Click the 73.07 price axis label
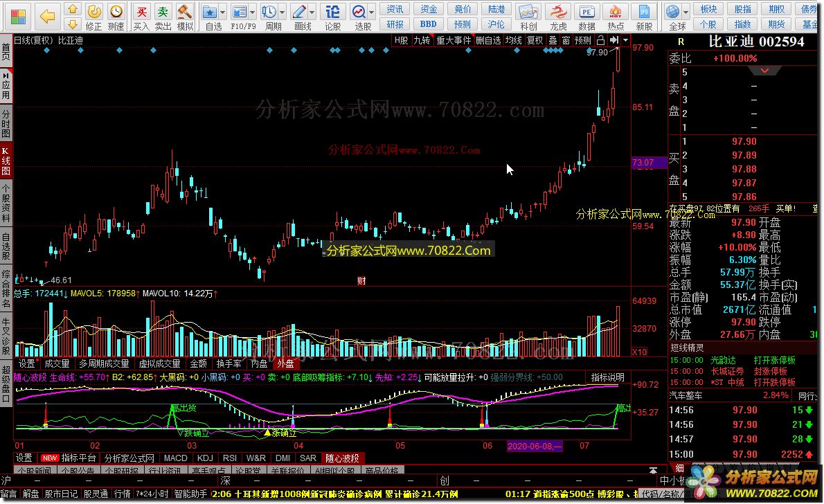Screen dimensions: 824x504 [649, 163]
